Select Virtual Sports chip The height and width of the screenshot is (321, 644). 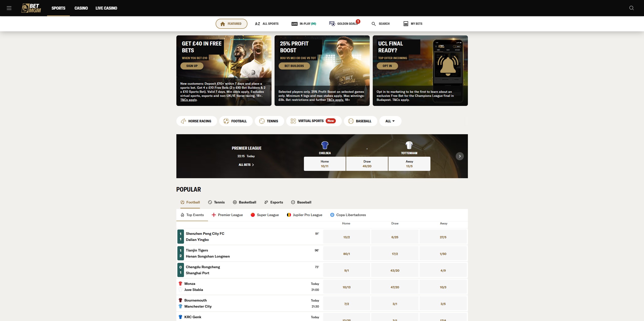[314, 121]
